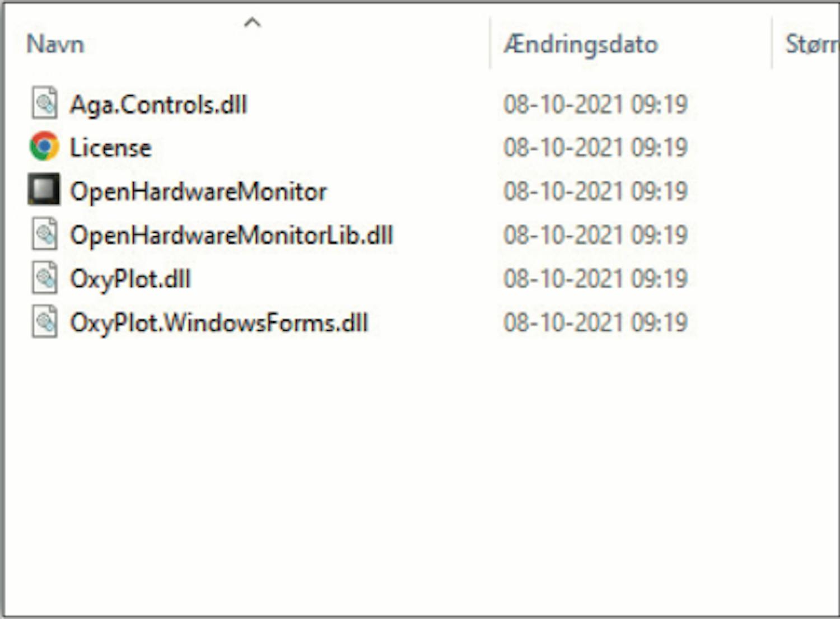Click the modified date of OpenHardwareMonitor
This screenshot has height=619, width=840.
pyautogui.click(x=595, y=191)
